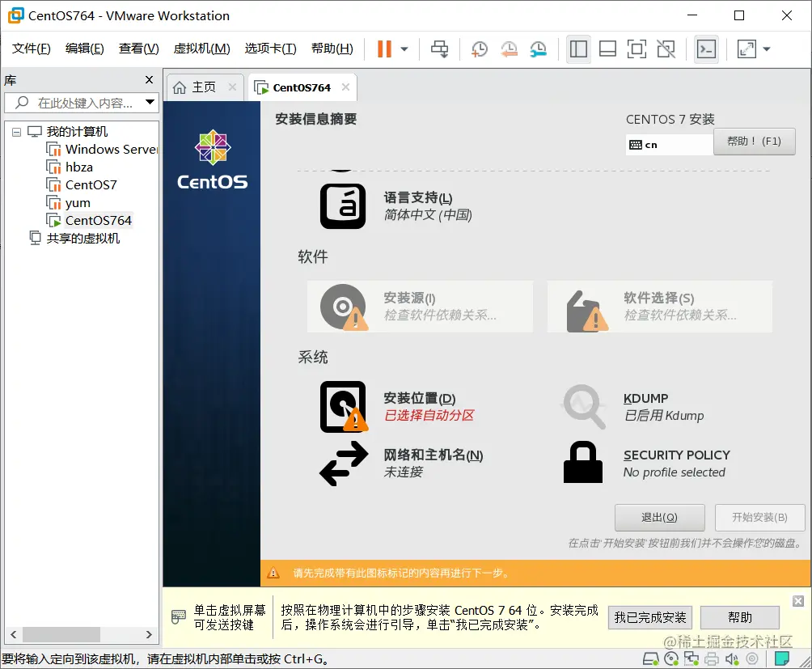This screenshot has width=812, height=669.
Task: Click the library scrollbar right arrow
Action: pos(149,634)
